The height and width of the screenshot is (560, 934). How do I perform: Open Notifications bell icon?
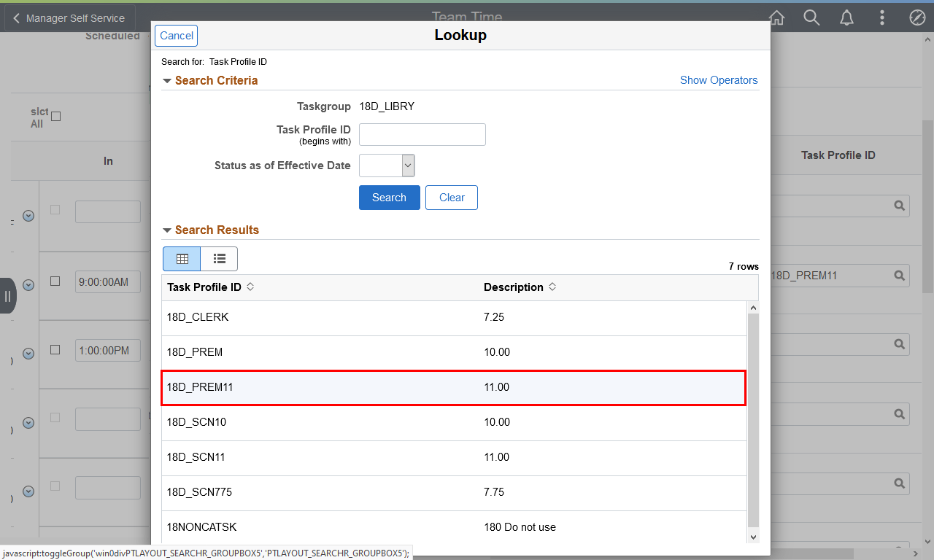(x=847, y=18)
